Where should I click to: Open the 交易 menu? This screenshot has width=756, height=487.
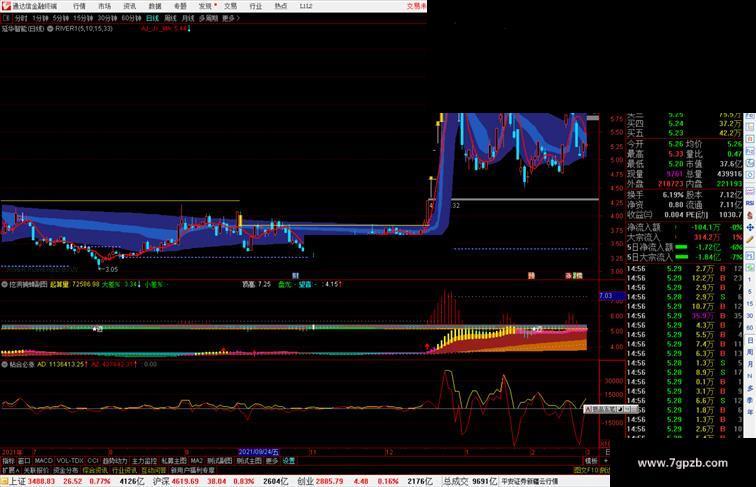tap(230, 6)
